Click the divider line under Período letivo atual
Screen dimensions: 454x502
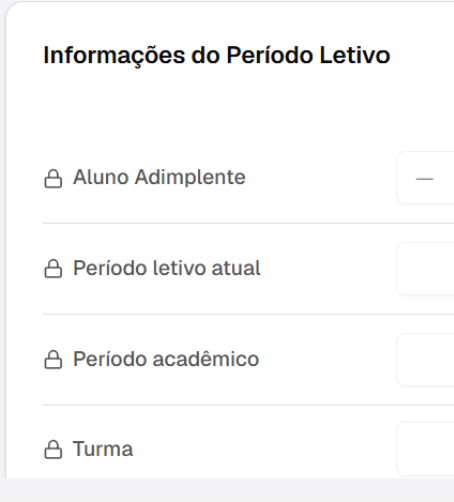248,314
